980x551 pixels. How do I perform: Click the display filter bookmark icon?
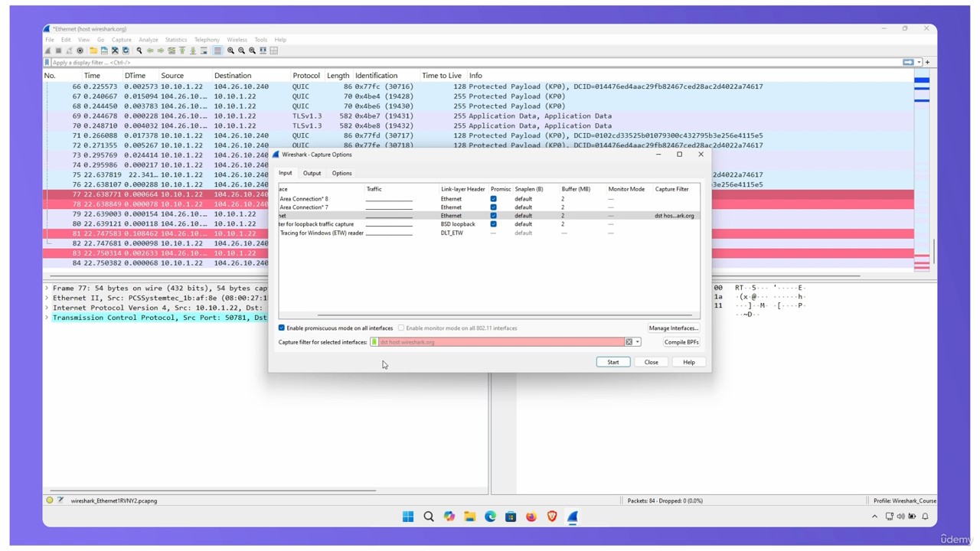tap(47, 63)
